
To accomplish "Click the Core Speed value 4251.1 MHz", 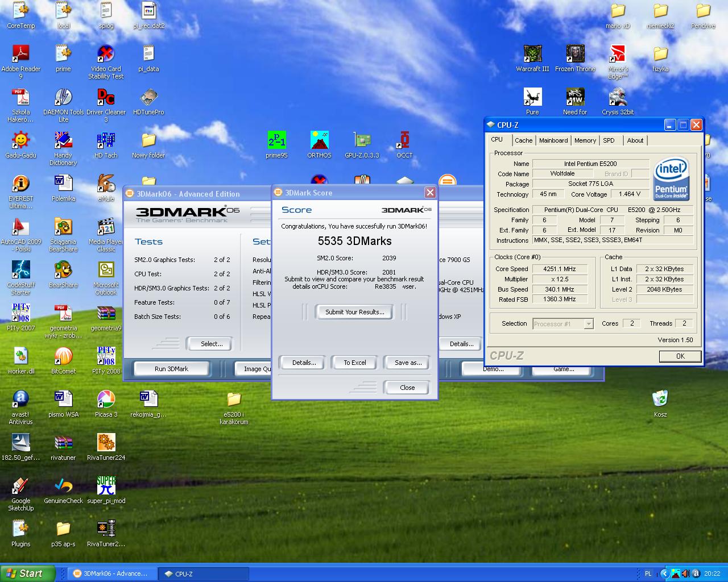I will pos(560,269).
